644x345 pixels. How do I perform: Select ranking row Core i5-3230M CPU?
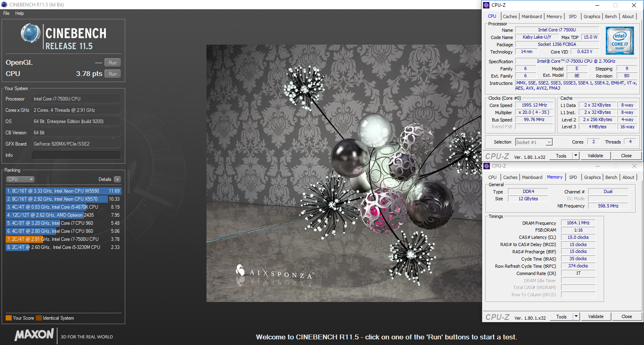pyautogui.click(x=63, y=247)
